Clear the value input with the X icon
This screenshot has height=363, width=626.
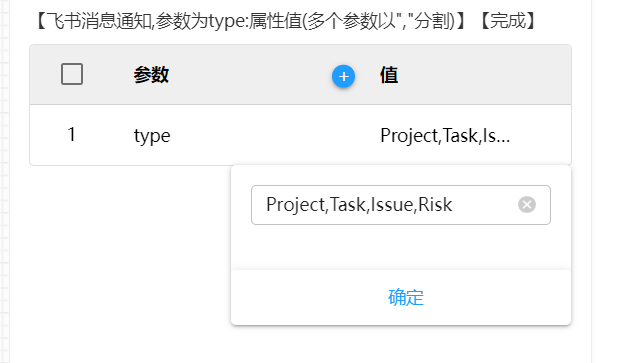(x=527, y=205)
